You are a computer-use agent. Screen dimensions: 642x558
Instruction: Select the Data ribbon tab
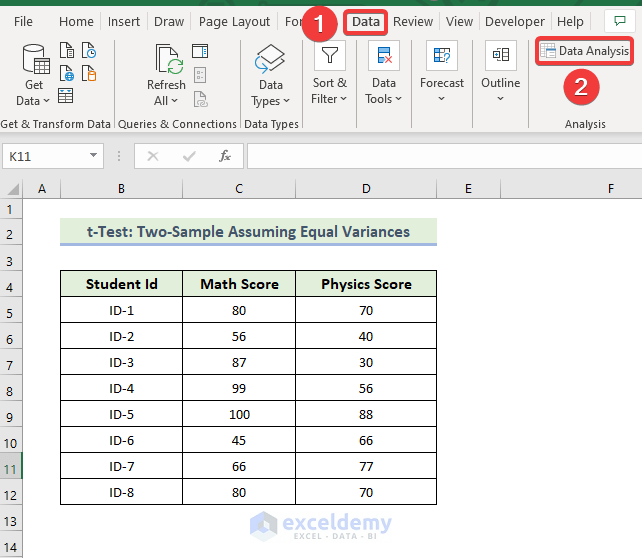[366, 22]
